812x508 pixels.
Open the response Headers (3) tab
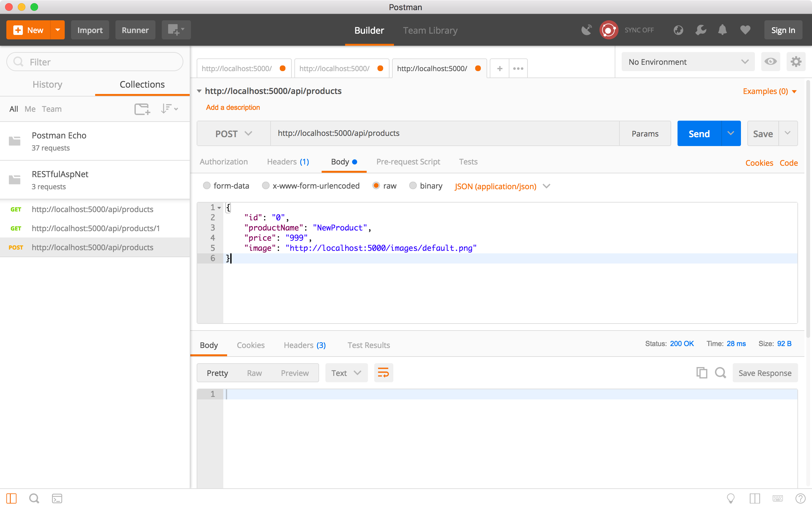tap(305, 345)
